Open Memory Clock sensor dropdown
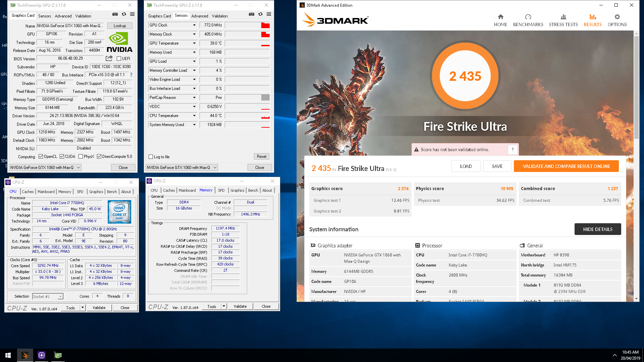 (194, 34)
